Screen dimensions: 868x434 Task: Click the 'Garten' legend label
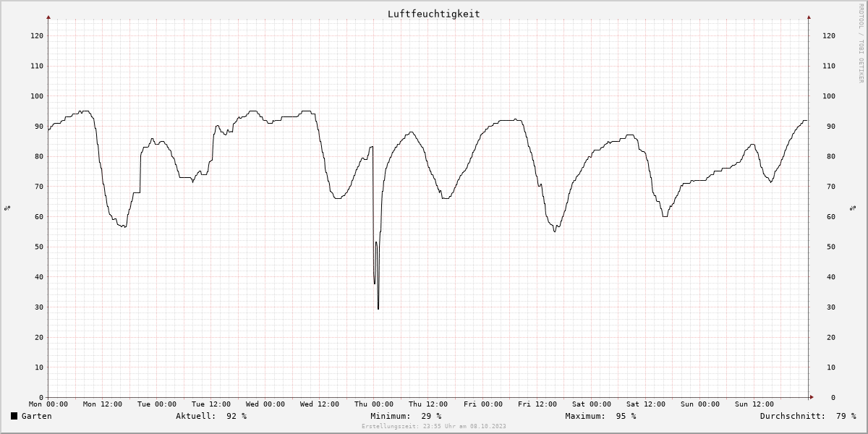[x=37, y=416]
